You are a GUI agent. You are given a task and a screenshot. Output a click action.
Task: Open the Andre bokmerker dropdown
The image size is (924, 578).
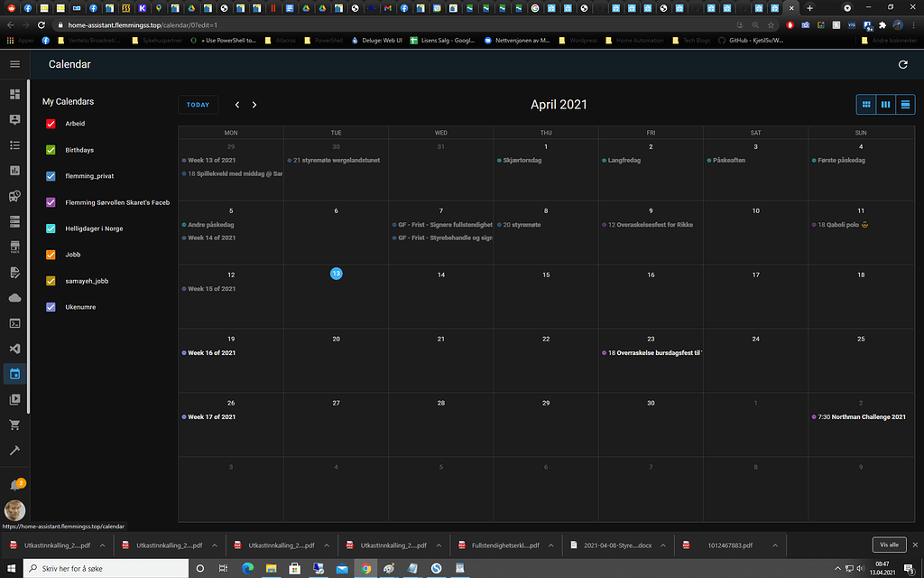click(889, 40)
